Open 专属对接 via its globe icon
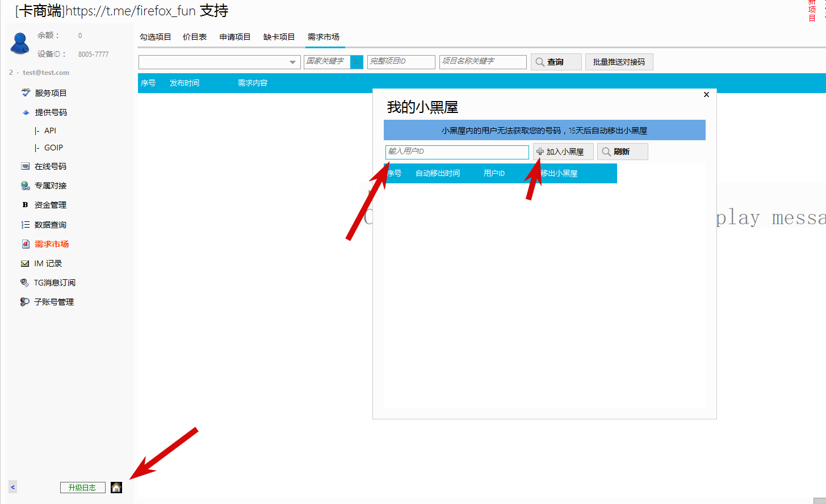The image size is (826, 504). tap(26, 186)
